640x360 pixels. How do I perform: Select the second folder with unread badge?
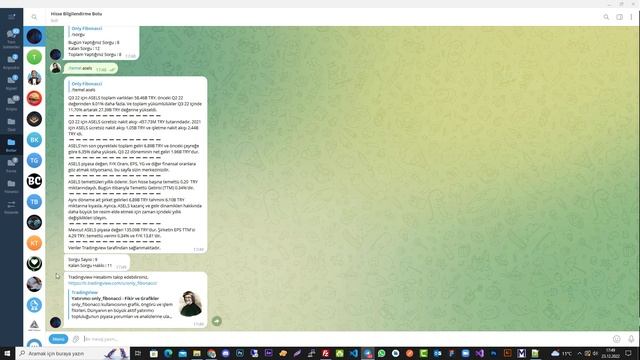(x=11, y=61)
